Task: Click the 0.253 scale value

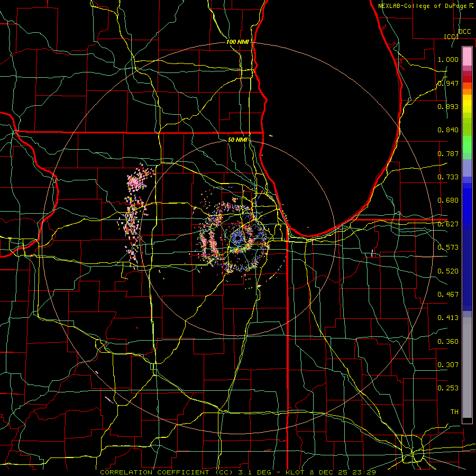Action: [x=448, y=388]
